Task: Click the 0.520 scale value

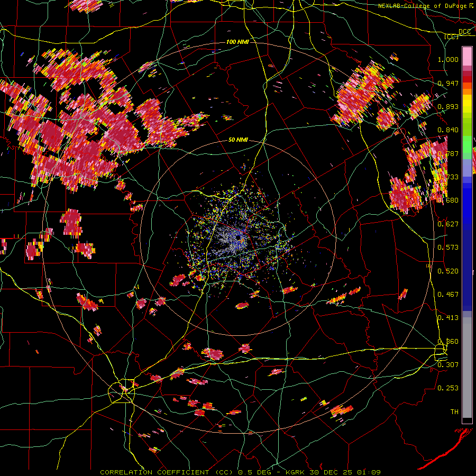Action: pyautogui.click(x=448, y=271)
